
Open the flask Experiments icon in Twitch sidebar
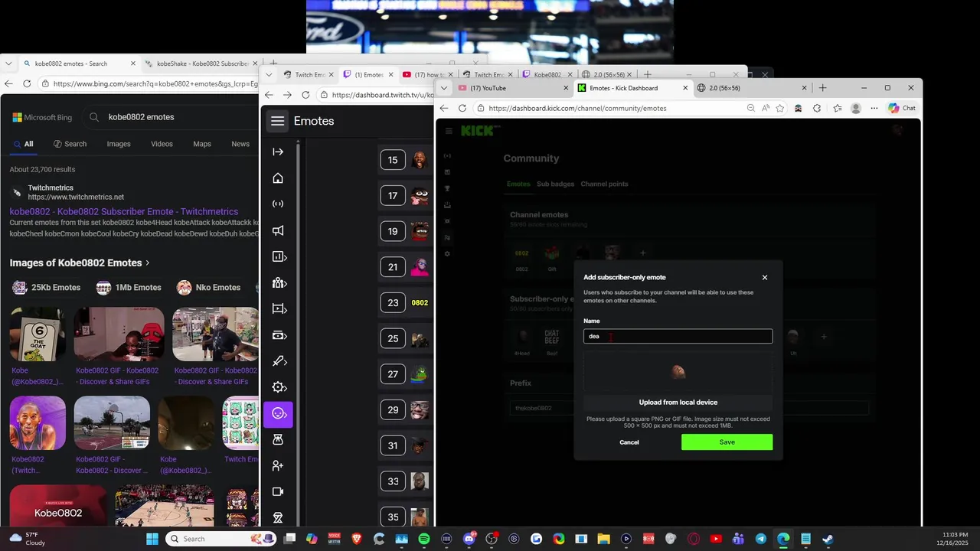pyautogui.click(x=278, y=439)
